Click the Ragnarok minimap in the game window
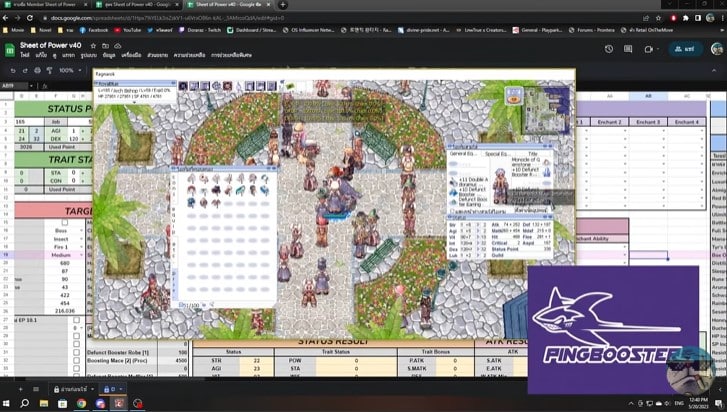The height and width of the screenshot is (412, 727). click(546, 111)
